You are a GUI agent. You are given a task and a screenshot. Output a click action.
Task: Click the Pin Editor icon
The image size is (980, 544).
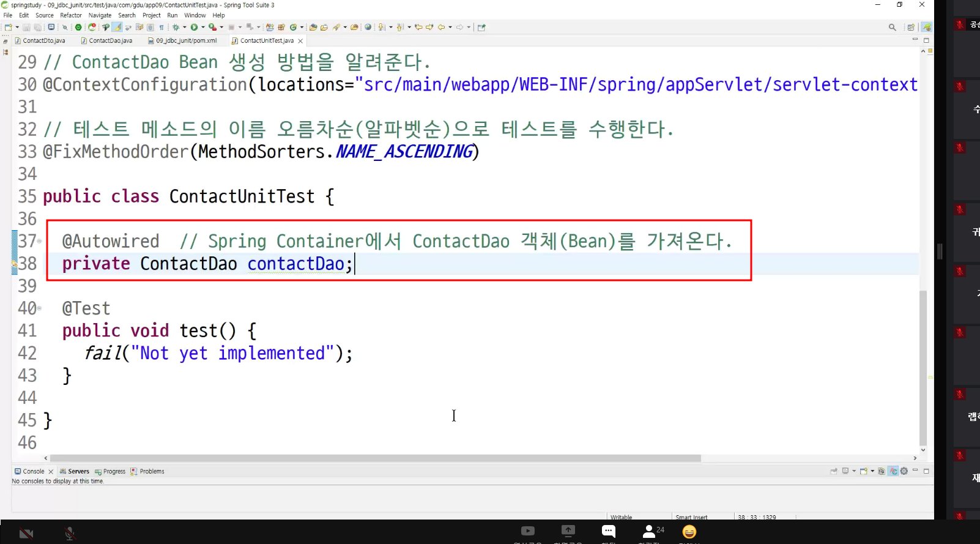(481, 27)
